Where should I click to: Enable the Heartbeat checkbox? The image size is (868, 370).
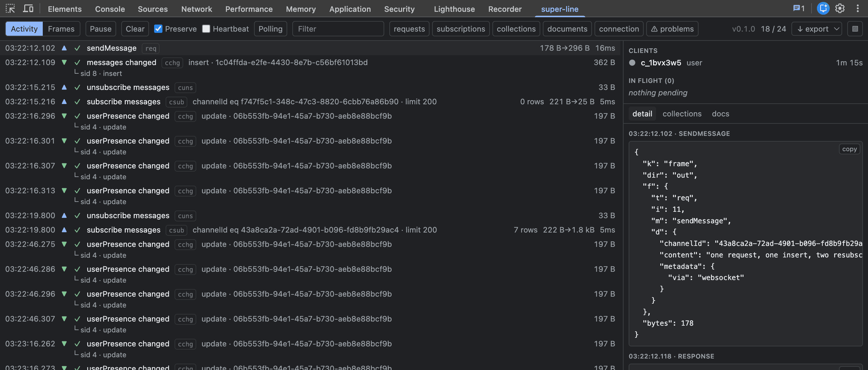point(206,29)
